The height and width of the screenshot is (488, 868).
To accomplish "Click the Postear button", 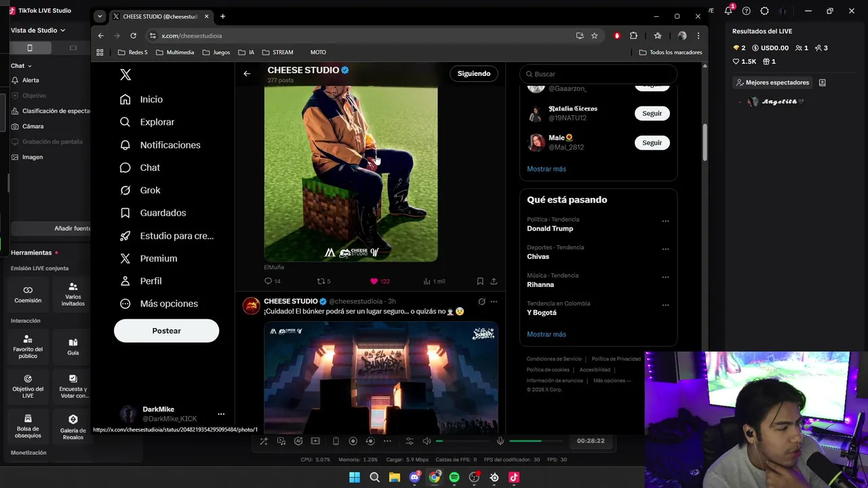I will pos(166,331).
